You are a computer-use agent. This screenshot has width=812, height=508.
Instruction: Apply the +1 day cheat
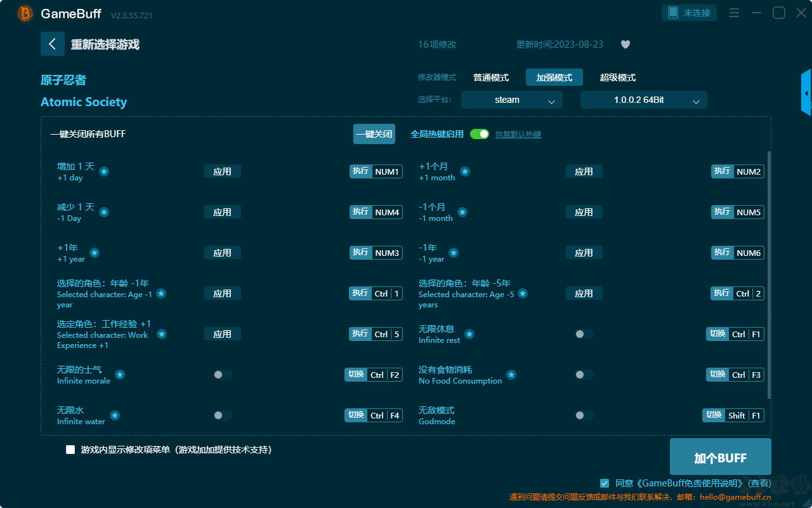coord(223,171)
